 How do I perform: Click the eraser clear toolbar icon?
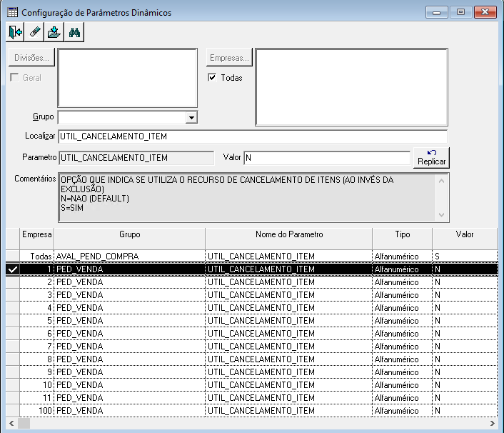coord(34,32)
